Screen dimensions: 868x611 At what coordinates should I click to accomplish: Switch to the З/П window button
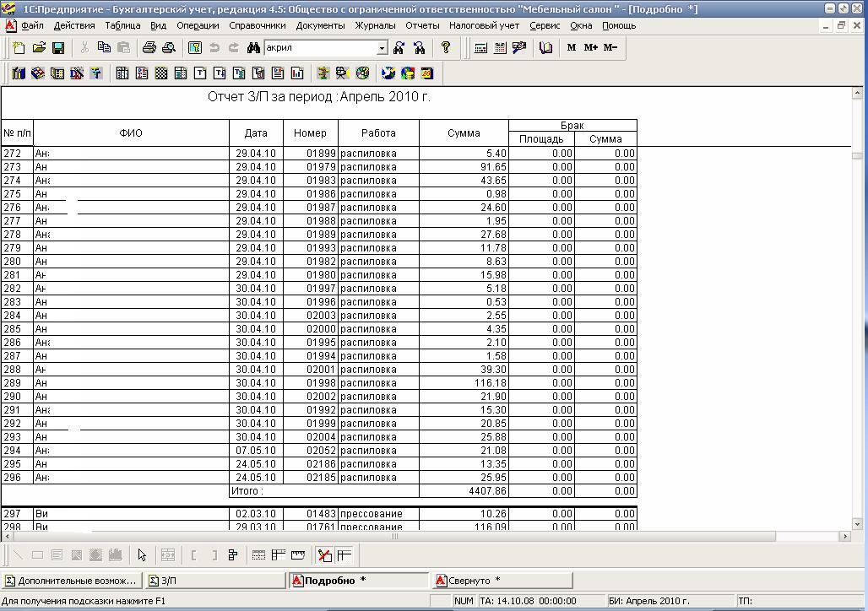tap(215, 580)
